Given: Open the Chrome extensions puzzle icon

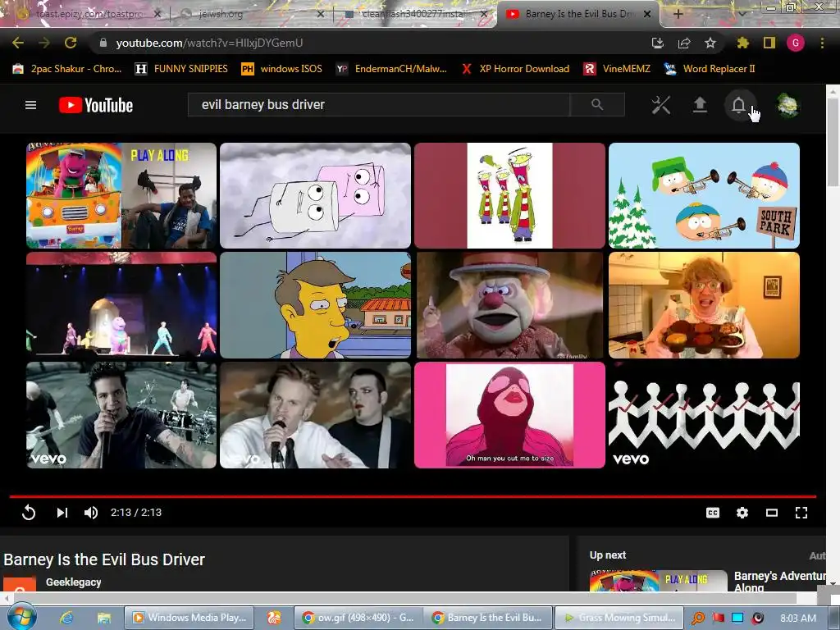Looking at the screenshot, I should click(x=742, y=43).
